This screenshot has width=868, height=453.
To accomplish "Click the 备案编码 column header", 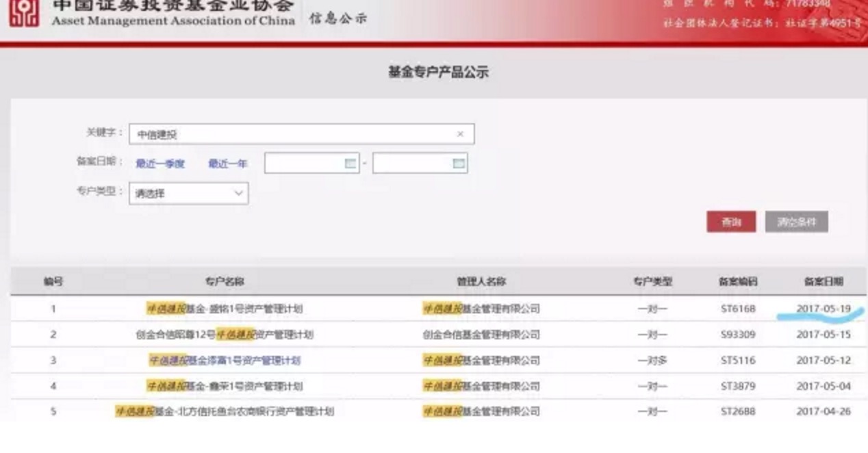I will (738, 281).
